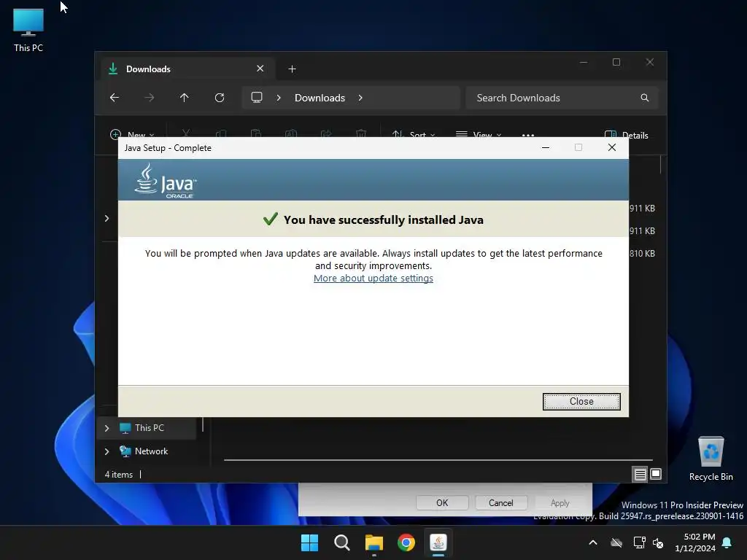Go back in File Explorer

click(115, 98)
